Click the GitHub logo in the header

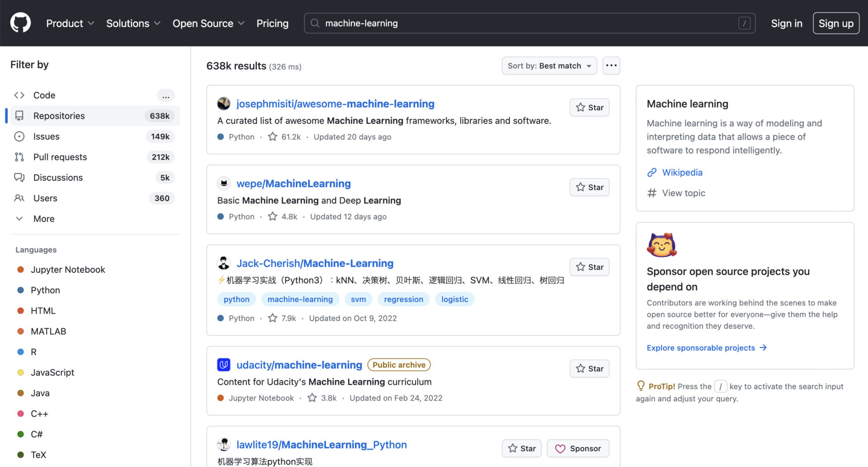[x=20, y=23]
